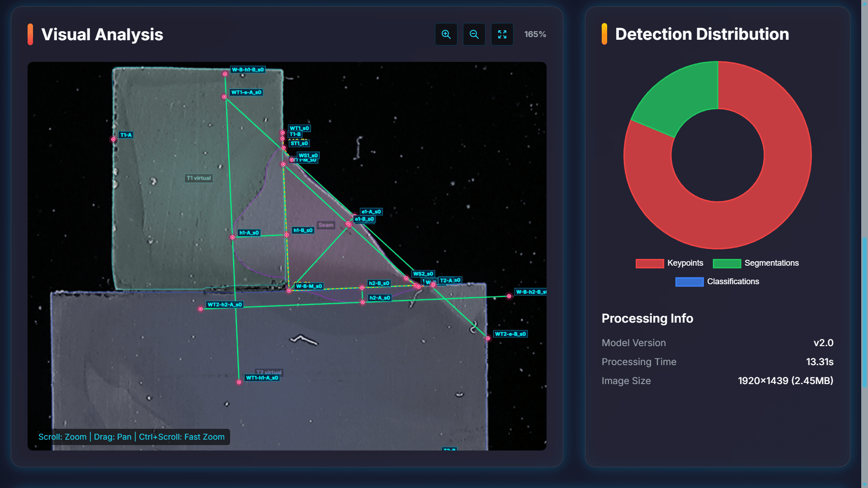Image resolution: width=868 pixels, height=488 pixels.
Task: Click the 165% zoom level indicator
Action: (x=535, y=34)
